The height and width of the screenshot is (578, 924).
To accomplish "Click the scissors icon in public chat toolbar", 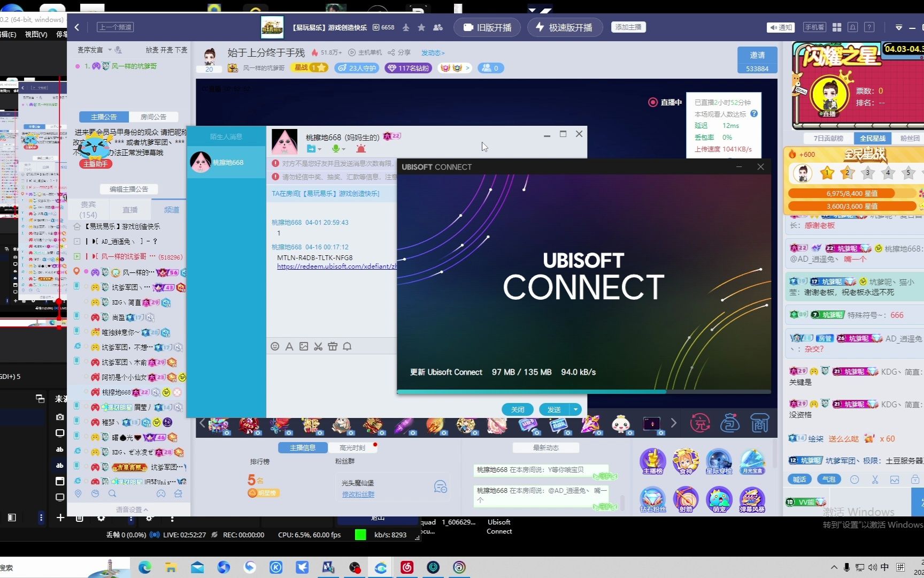I will pyautogui.click(x=875, y=480).
